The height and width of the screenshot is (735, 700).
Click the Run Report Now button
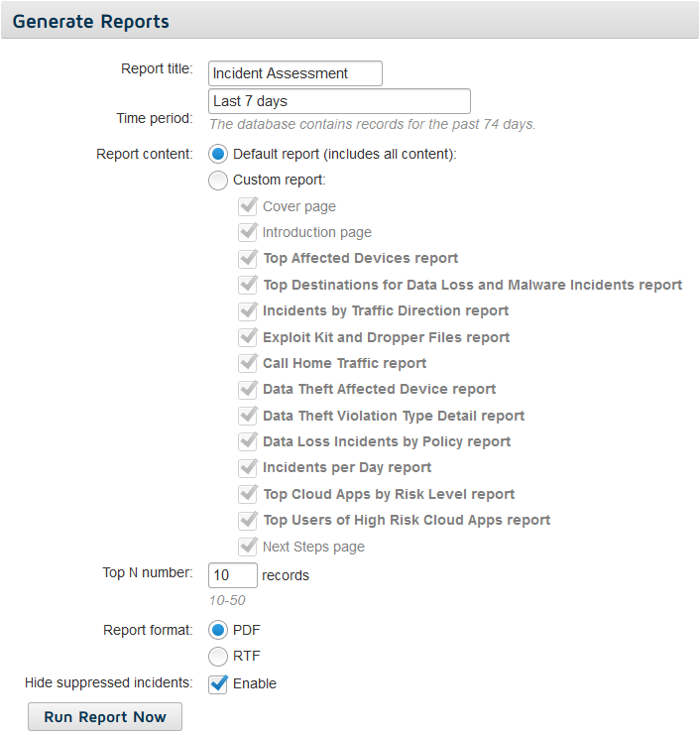coord(105,717)
